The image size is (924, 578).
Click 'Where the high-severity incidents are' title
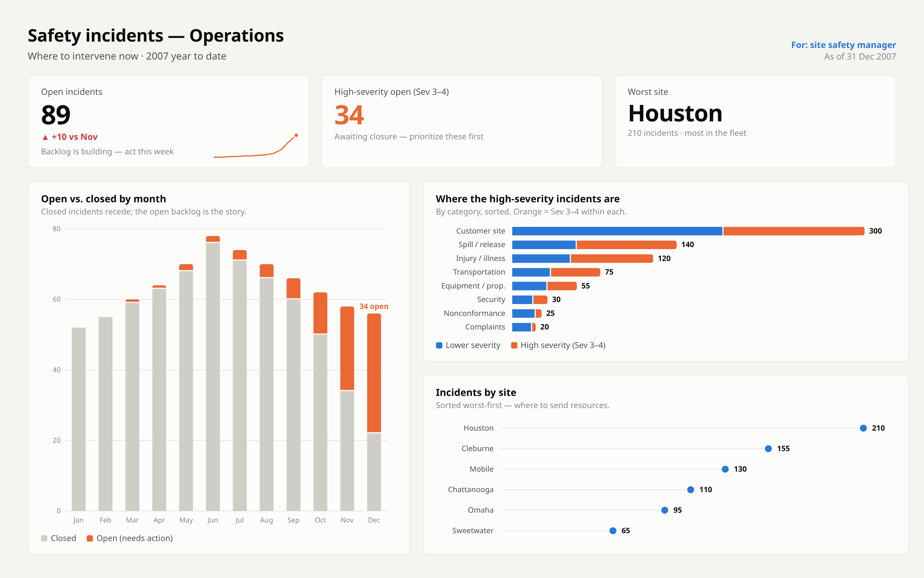[x=527, y=199]
